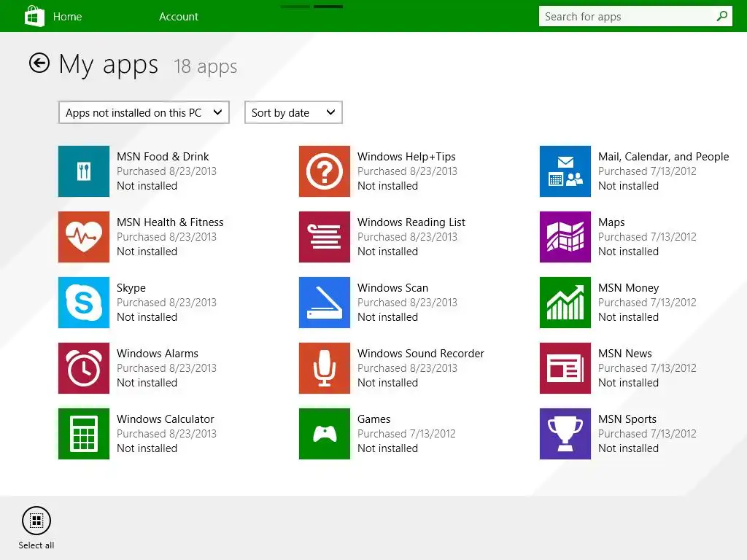The height and width of the screenshot is (560, 747).
Task: Click Skype's 'Not installed' status
Action: [x=147, y=317]
